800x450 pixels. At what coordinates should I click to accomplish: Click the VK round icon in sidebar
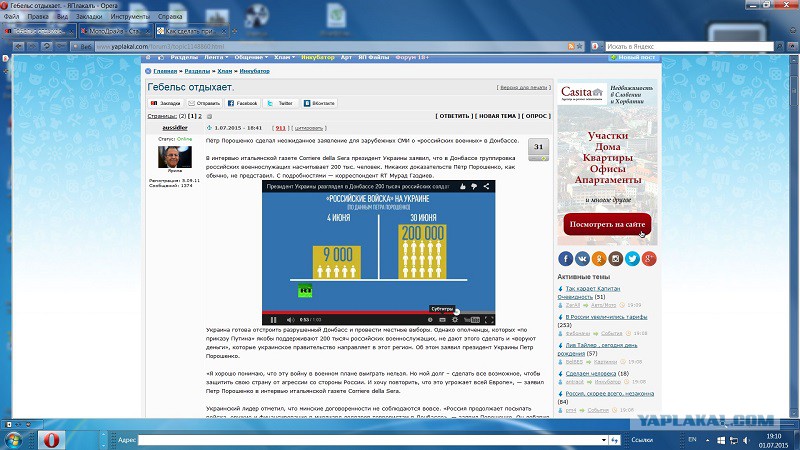(x=582, y=259)
